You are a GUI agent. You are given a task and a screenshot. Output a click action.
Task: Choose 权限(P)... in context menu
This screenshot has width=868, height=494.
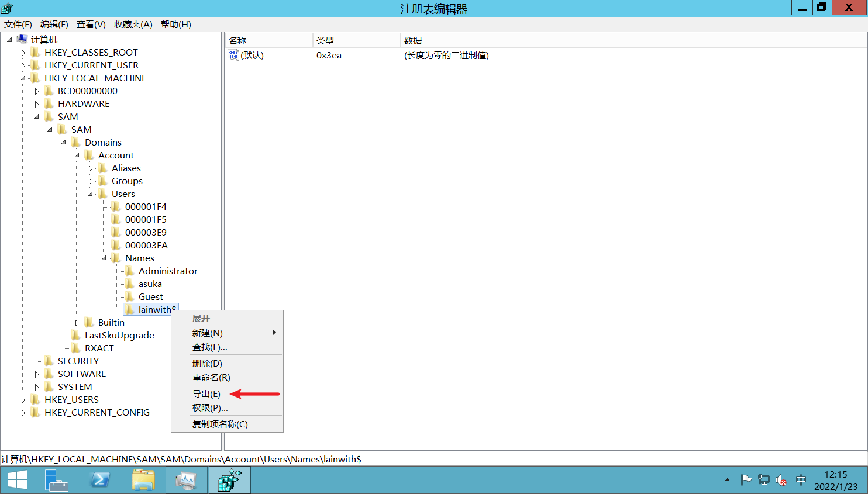tap(227, 407)
